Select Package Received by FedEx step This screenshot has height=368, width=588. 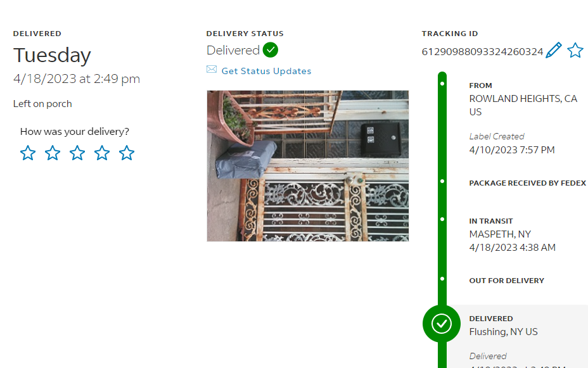[527, 183]
